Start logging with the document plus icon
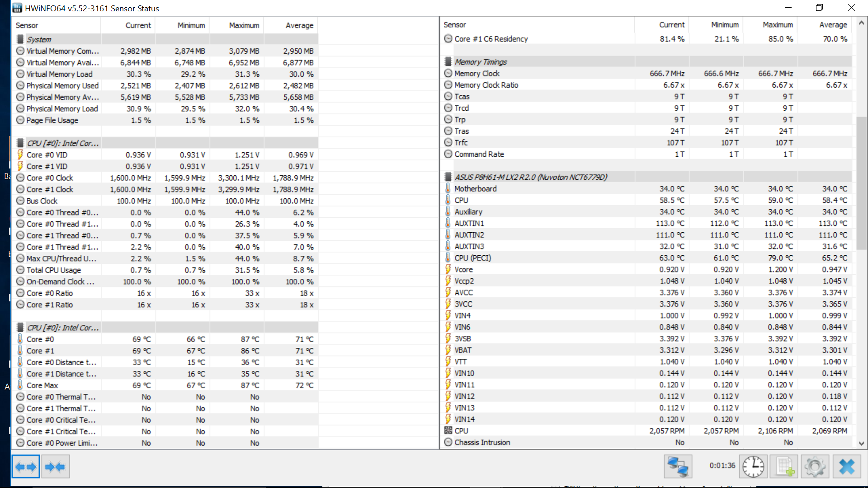 (x=784, y=467)
